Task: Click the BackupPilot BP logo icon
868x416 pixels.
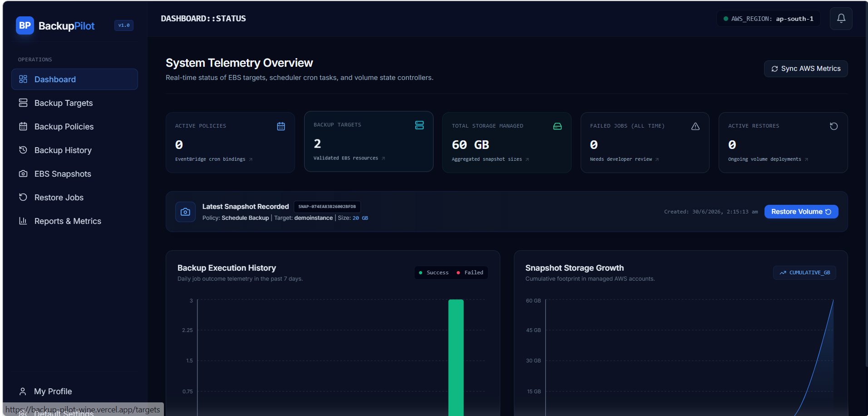Action: 25,25
